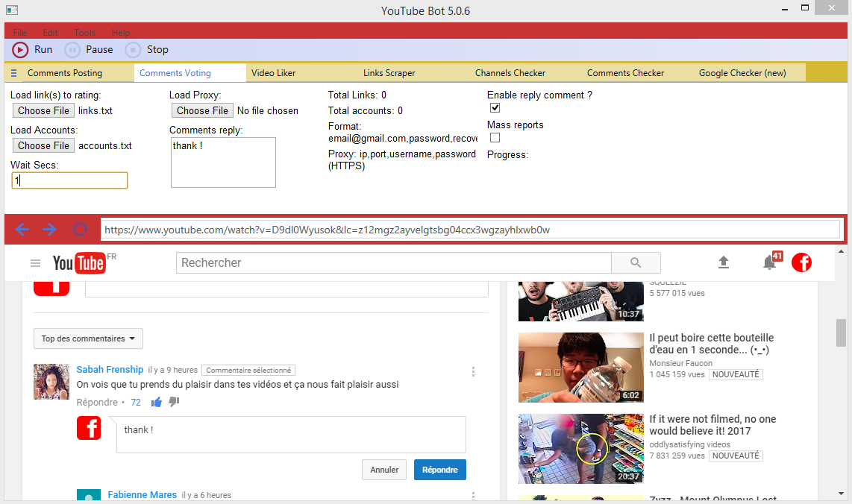Toggle the Enable reply comment checkbox
852x504 pixels.
coord(495,107)
